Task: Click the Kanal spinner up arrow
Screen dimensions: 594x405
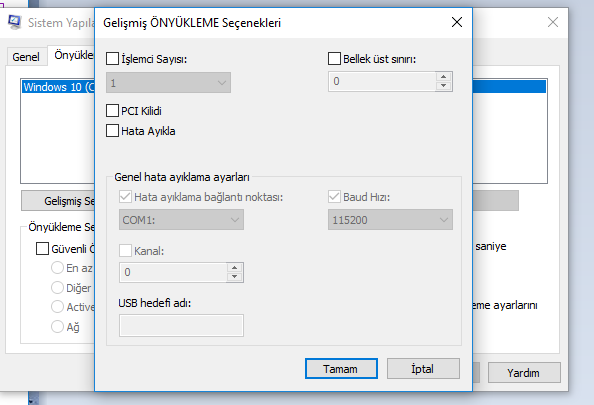Action: pyautogui.click(x=234, y=267)
